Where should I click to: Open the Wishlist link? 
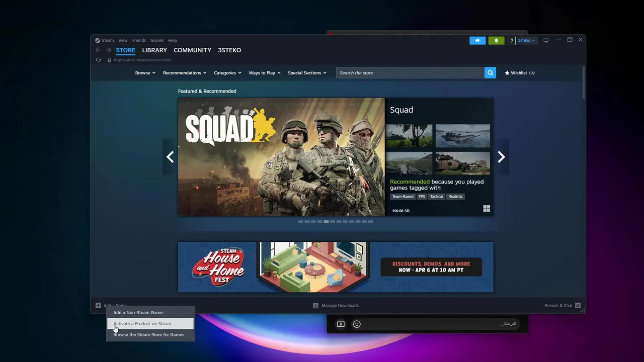pos(520,73)
